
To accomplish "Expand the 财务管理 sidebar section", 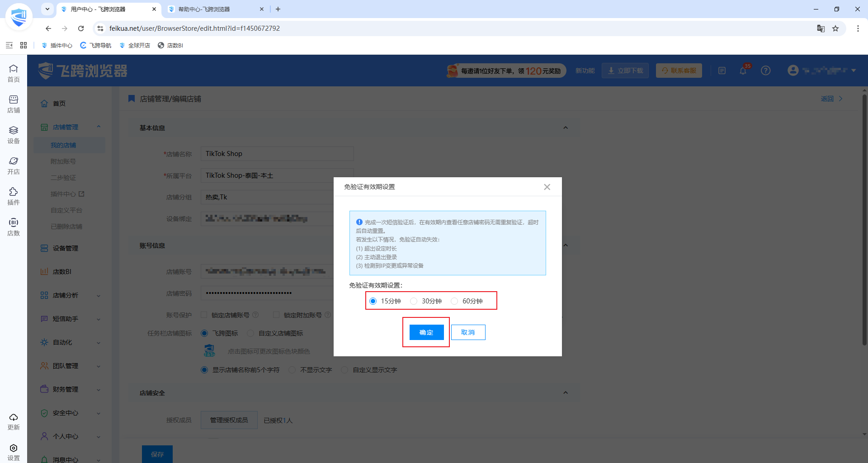I will 99,389.
